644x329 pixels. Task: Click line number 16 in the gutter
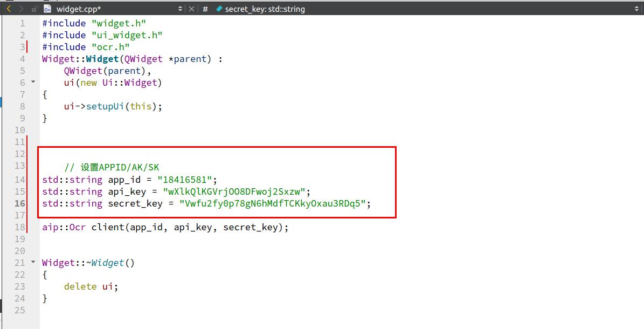point(20,203)
